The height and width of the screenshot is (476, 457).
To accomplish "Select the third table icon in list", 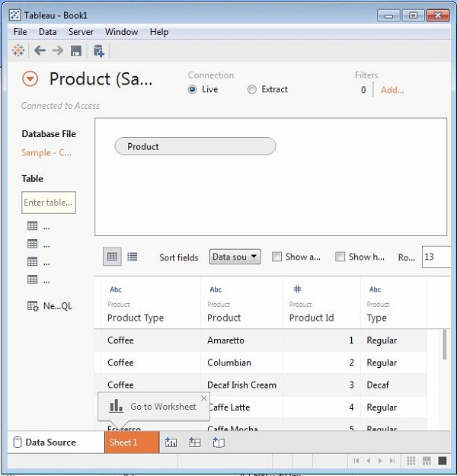I will pos(33,262).
